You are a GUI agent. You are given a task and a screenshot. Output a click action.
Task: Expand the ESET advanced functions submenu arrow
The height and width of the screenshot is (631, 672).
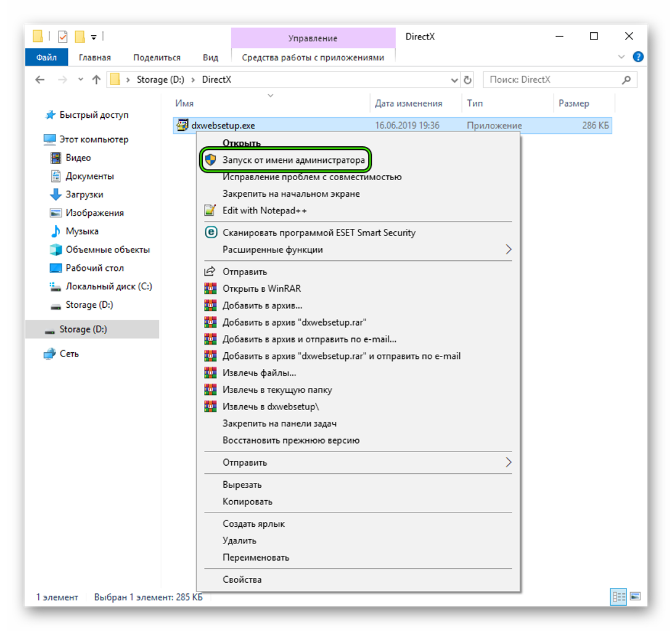[x=508, y=249]
